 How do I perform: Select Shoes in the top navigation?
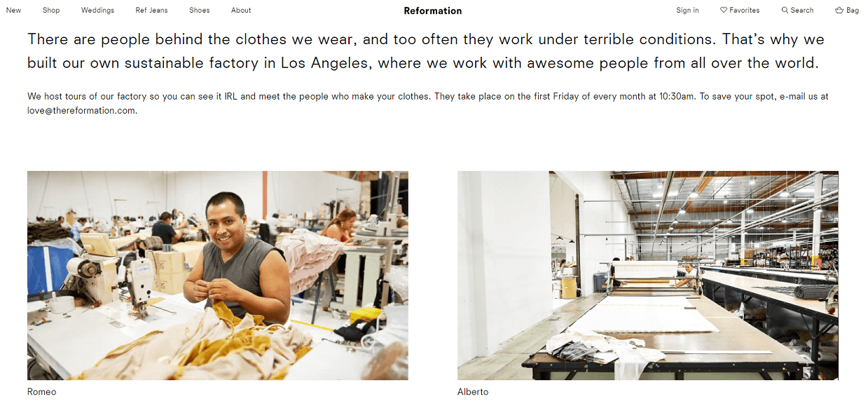200,11
